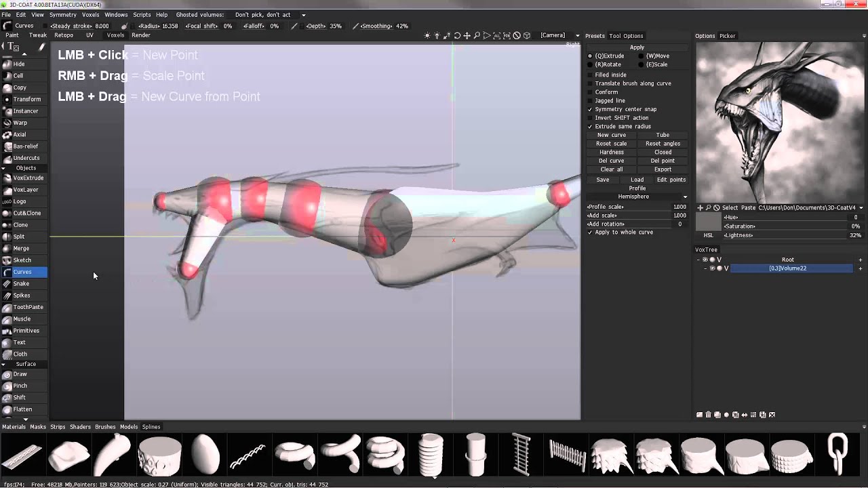Click the light sun icon in viewport toolbar
The image size is (868, 488).
[427, 36]
